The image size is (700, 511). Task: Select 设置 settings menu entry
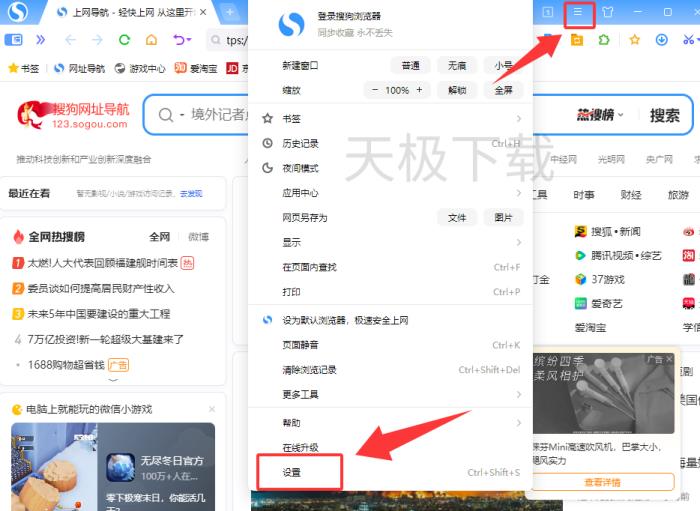292,472
